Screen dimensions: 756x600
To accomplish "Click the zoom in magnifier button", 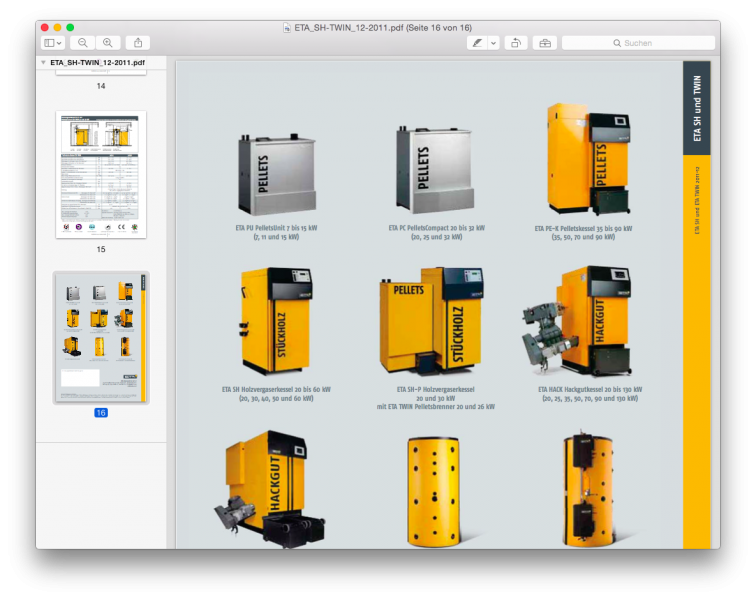I will pos(107,43).
